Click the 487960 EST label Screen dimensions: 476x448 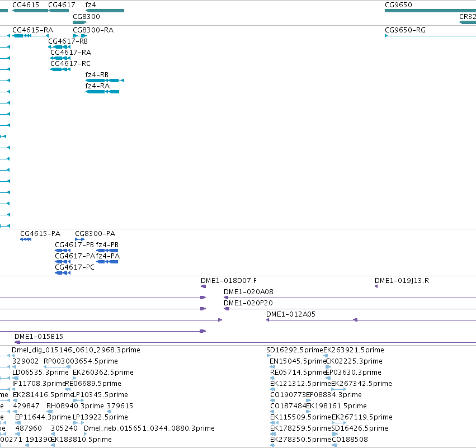tap(29, 428)
